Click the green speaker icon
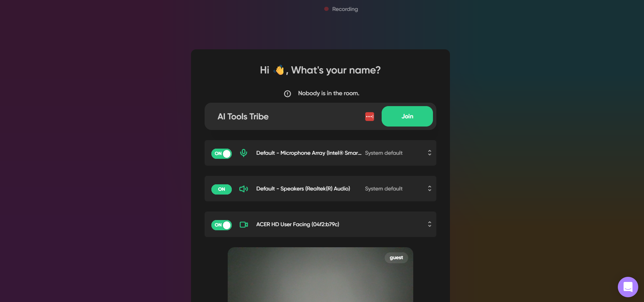The image size is (644, 302). click(x=244, y=189)
